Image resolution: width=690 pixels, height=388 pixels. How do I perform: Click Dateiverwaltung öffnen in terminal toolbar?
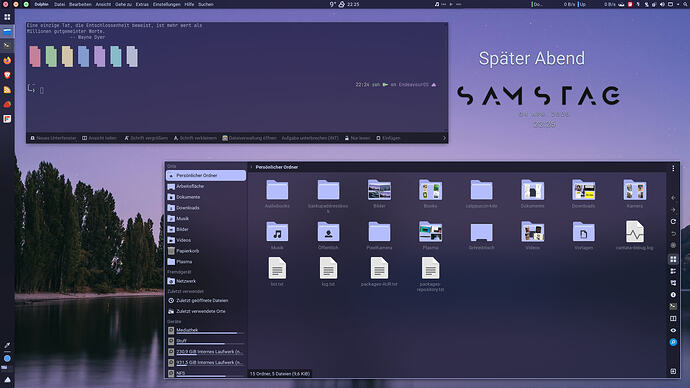pyautogui.click(x=250, y=138)
